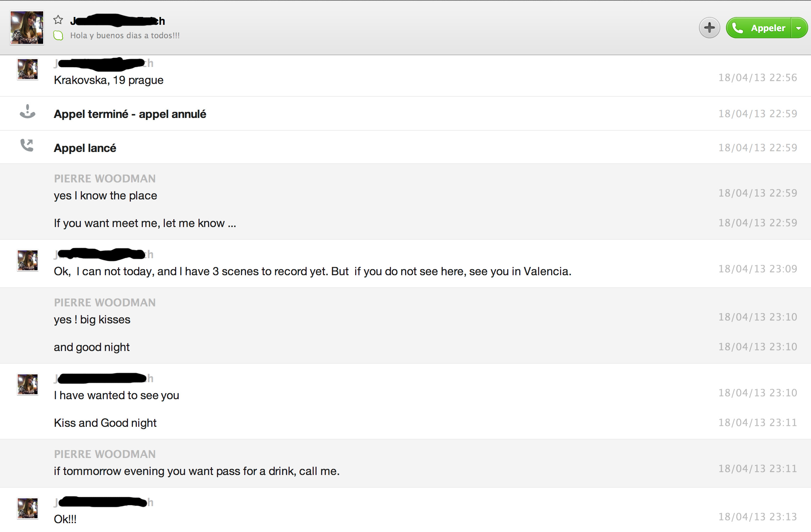Click the mood message "Hola y buenos dias a todos!!!"
Image resolution: width=811 pixels, height=532 pixels.
[x=125, y=35]
